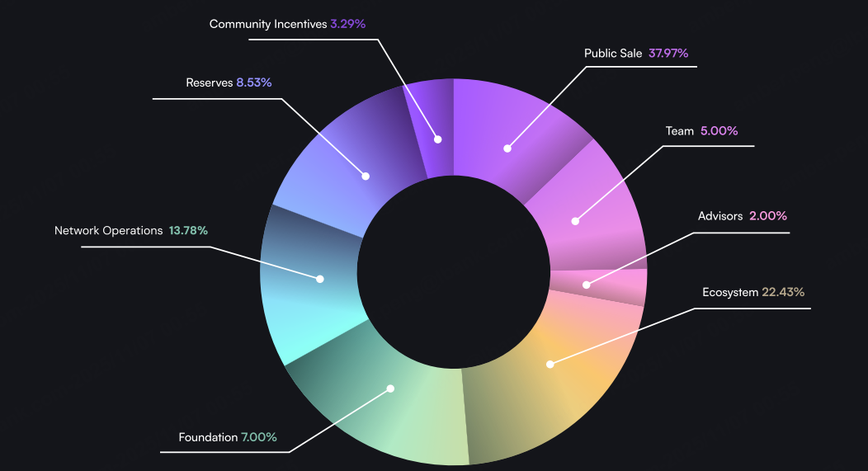Viewport: 868px width, 471px height.
Task: Click the Ecosystem label text
Action: (x=729, y=292)
